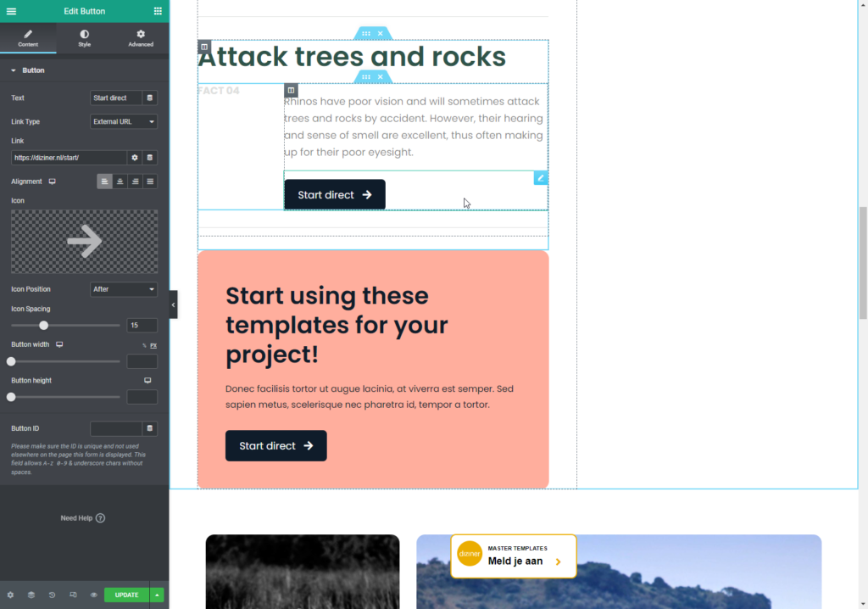Click dynamic tags icon beside Text field
The image size is (868, 609).
[x=150, y=98]
